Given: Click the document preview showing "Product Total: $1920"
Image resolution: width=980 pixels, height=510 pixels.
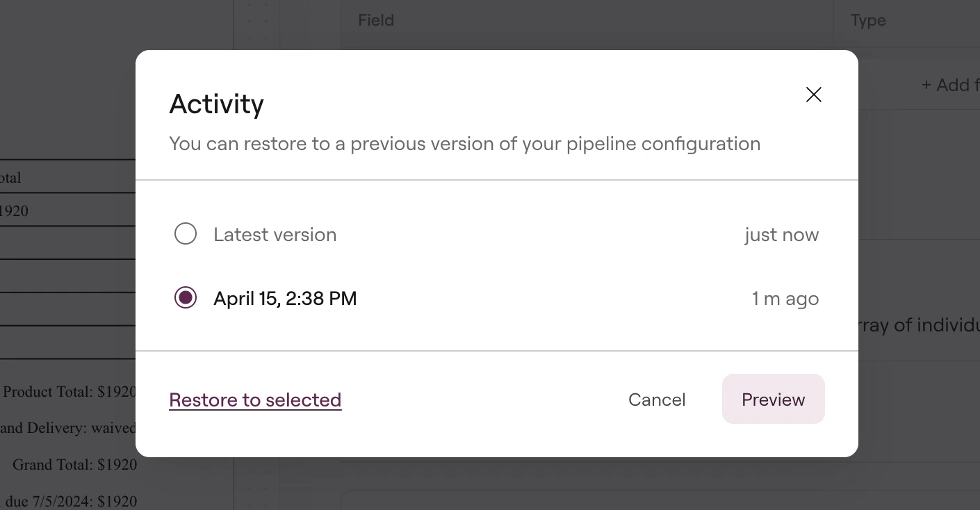Looking at the screenshot, I should (x=70, y=391).
